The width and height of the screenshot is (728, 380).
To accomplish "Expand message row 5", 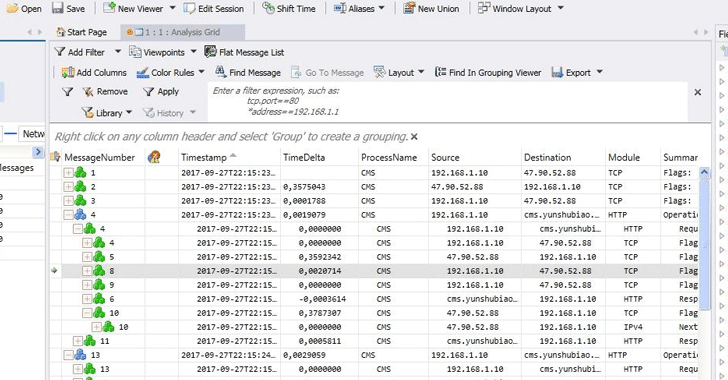I will 87,257.
